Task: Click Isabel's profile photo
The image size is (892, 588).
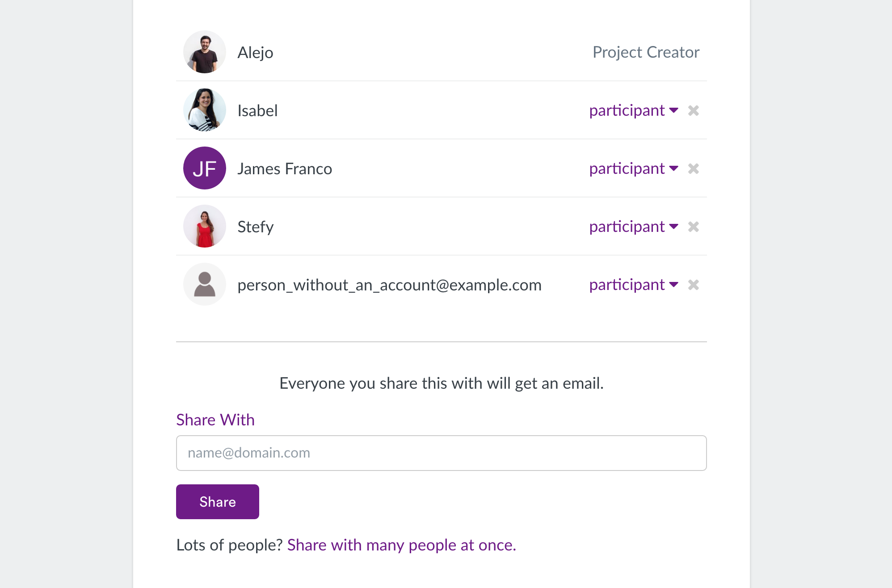Action: (x=205, y=110)
